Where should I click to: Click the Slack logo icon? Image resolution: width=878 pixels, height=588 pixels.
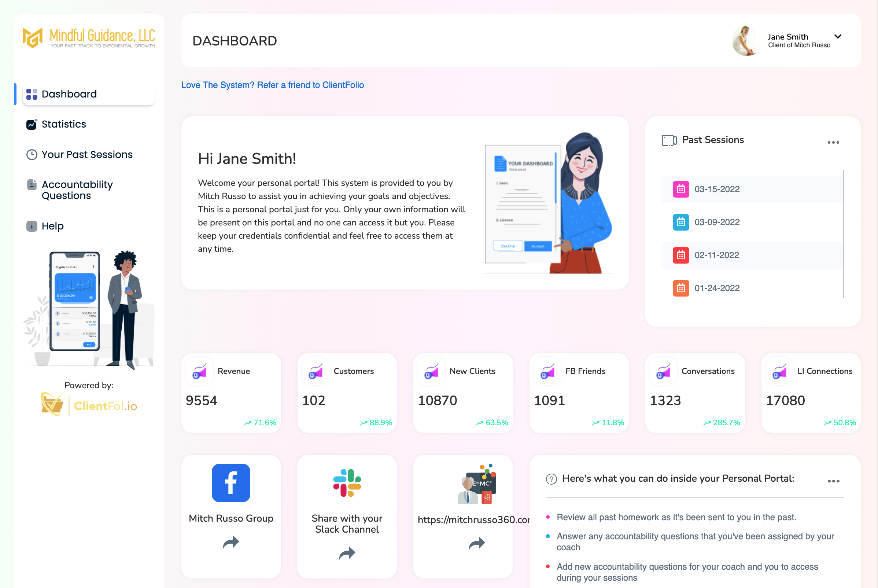click(347, 483)
